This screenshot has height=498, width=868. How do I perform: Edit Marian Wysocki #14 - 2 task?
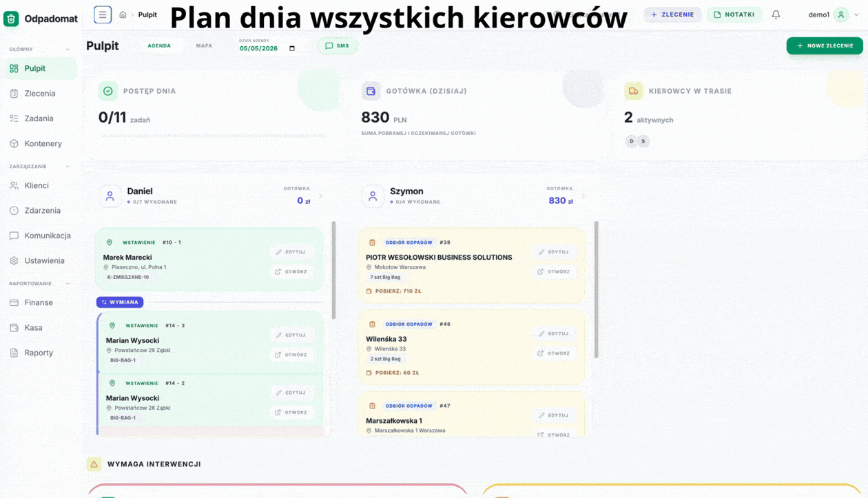tap(292, 393)
